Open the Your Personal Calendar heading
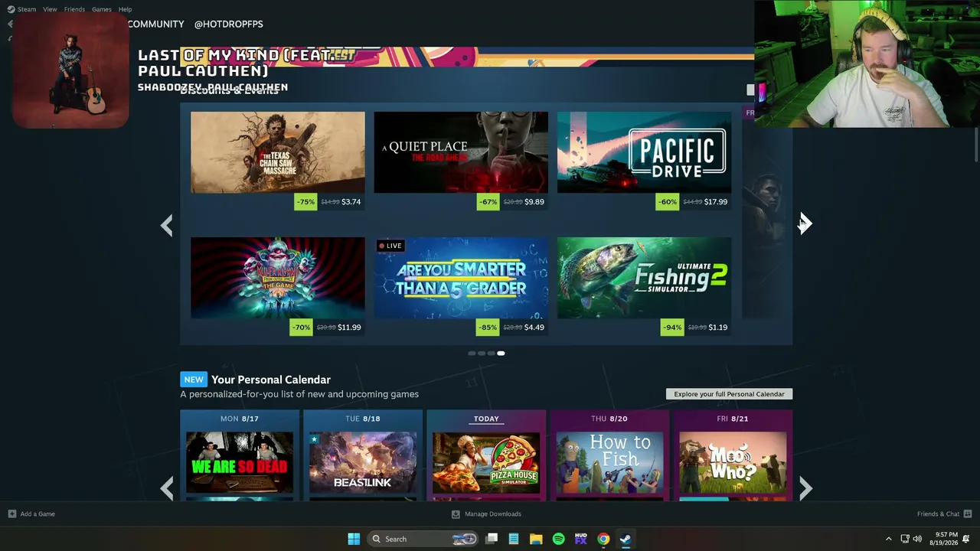Screen dimensions: 980x551 [271, 380]
